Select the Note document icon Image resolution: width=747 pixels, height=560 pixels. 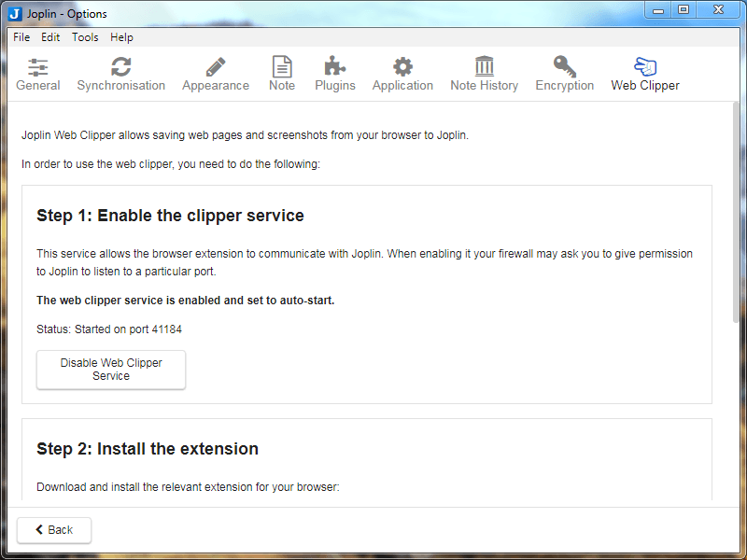point(282,66)
